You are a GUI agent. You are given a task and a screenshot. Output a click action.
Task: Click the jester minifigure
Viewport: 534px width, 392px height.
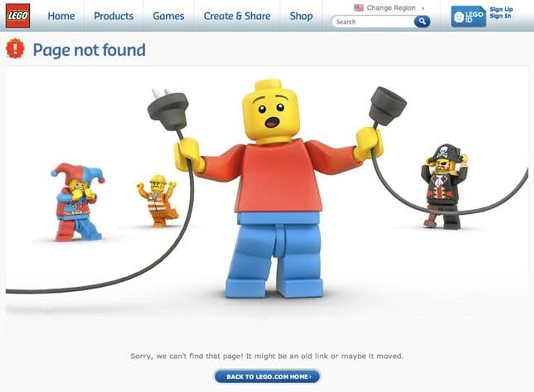click(78, 202)
